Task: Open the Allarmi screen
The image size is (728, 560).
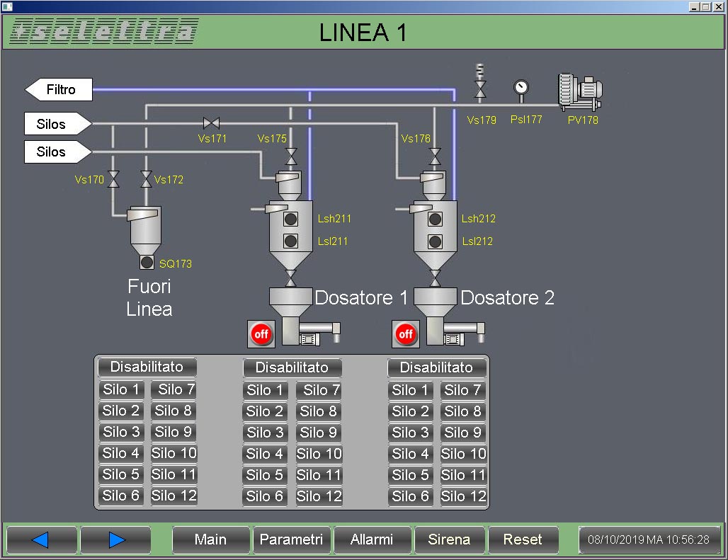Action: click(372, 539)
